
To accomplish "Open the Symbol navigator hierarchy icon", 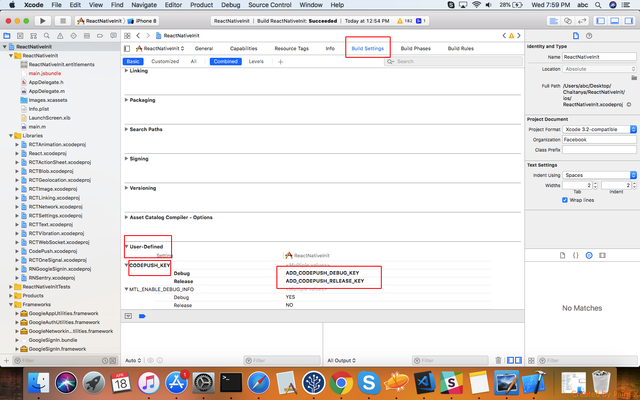I will [x=33, y=36].
